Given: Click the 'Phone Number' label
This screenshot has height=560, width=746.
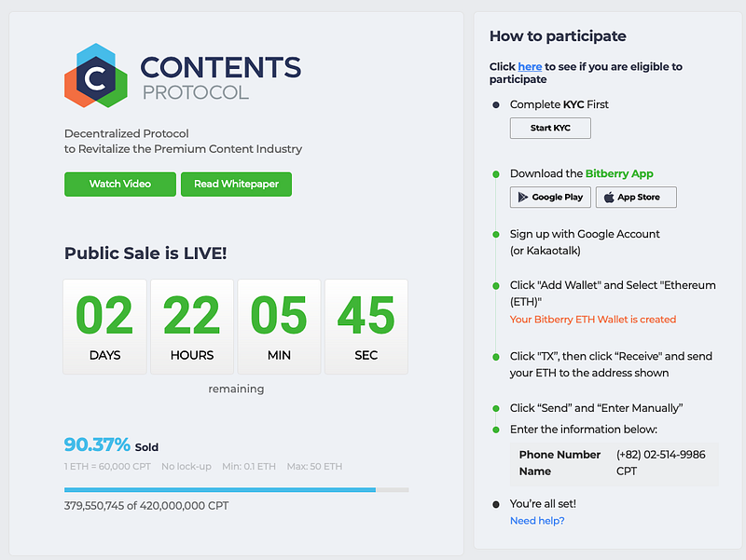Looking at the screenshot, I should (x=559, y=455).
